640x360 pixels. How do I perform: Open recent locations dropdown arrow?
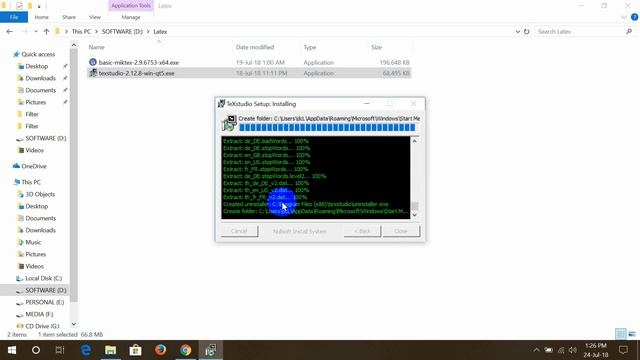click(36, 31)
